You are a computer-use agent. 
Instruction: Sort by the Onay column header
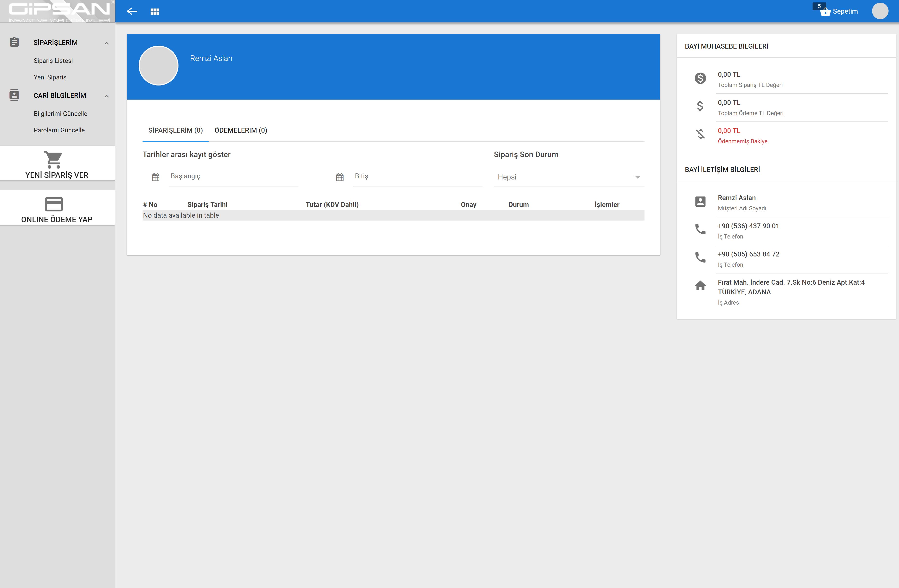coord(468,205)
